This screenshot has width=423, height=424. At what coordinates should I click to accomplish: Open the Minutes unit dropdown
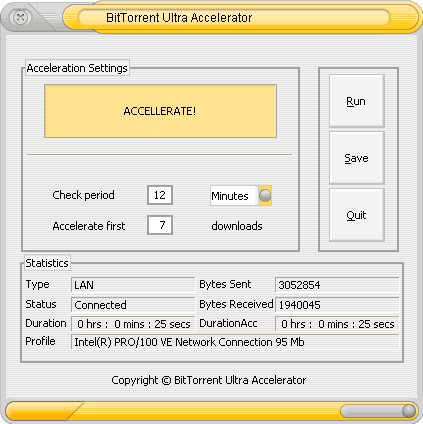(241, 196)
